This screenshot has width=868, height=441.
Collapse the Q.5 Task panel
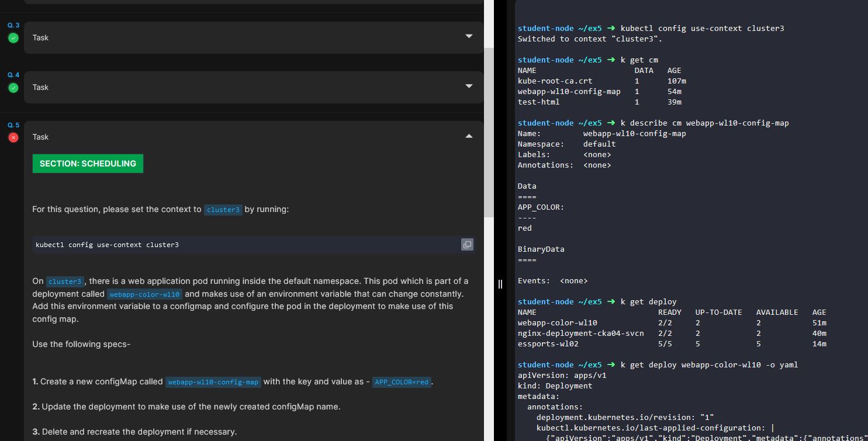tap(468, 136)
